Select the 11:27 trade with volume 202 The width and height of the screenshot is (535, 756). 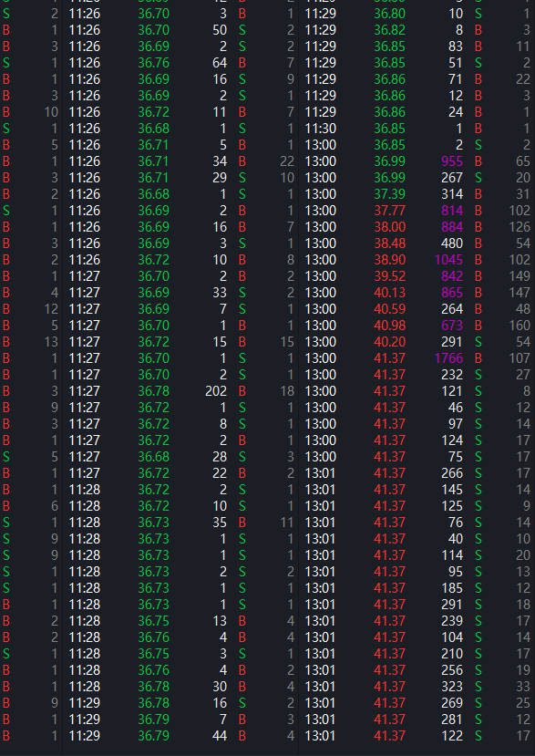(180, 391)
